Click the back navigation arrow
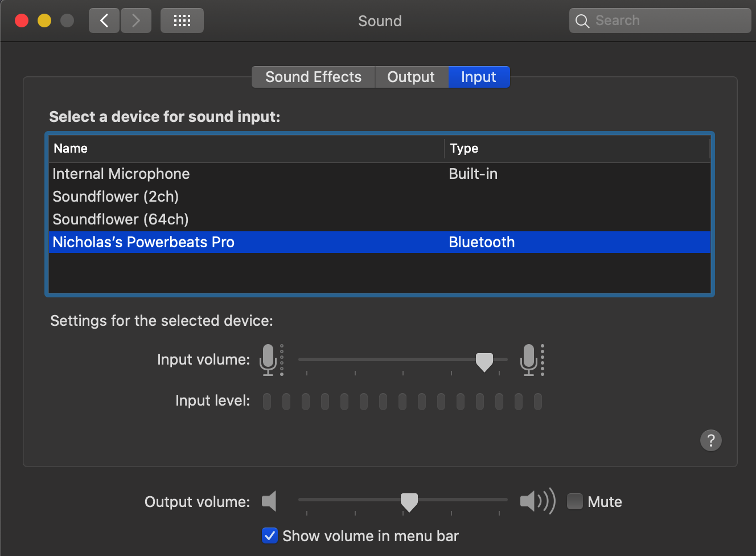Screen dimensions: 756x556 [104, 21]
